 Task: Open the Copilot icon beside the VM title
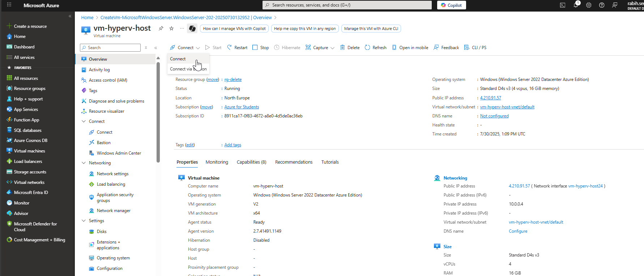192,29
